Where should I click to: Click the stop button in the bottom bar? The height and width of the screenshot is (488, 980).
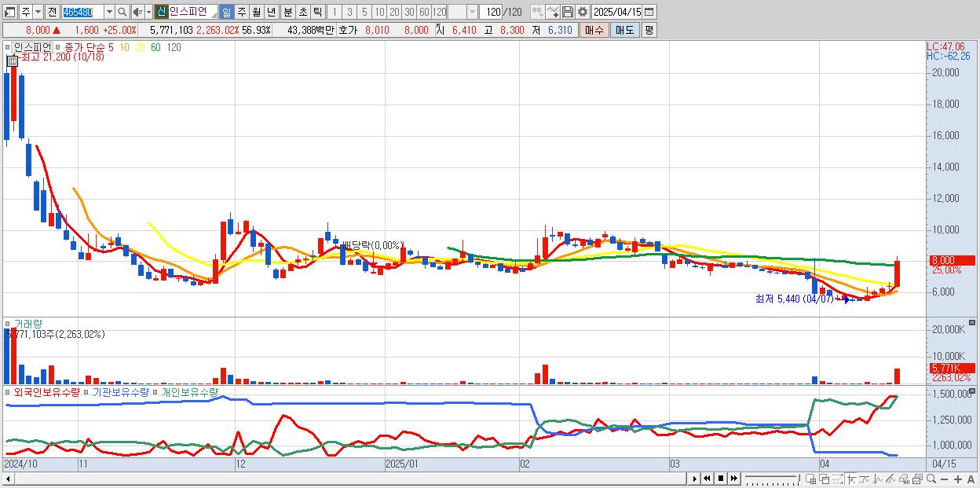click(x=720, y=479)
